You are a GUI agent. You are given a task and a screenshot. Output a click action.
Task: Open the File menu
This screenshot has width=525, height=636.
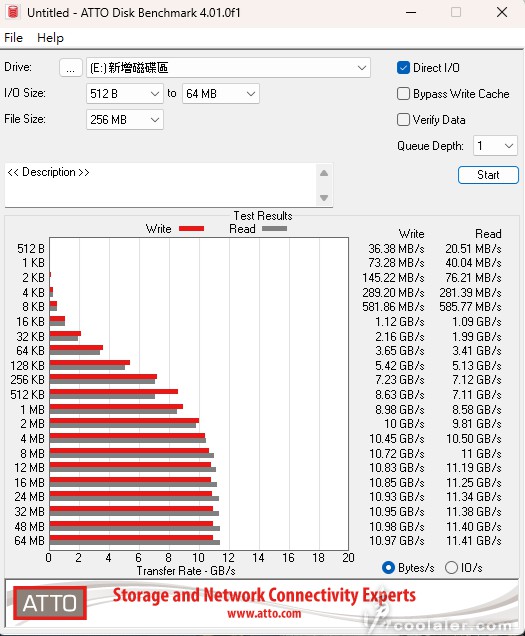[13, 38]
